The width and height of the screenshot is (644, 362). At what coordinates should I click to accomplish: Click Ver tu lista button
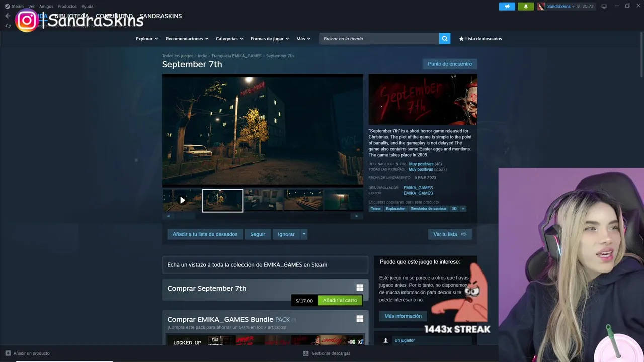coord(450,234)
